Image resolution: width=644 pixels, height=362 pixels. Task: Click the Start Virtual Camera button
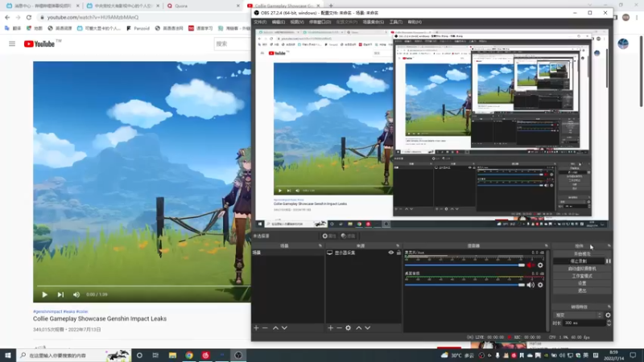click(x=582, y=269)
